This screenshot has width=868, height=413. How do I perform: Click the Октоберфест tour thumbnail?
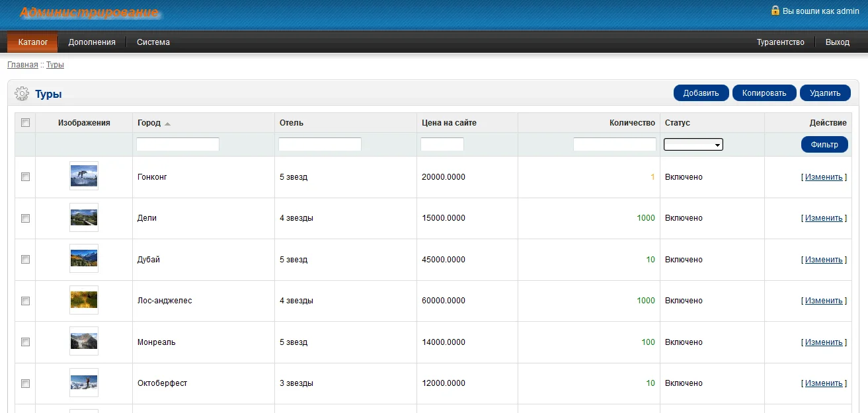[84, 383]
